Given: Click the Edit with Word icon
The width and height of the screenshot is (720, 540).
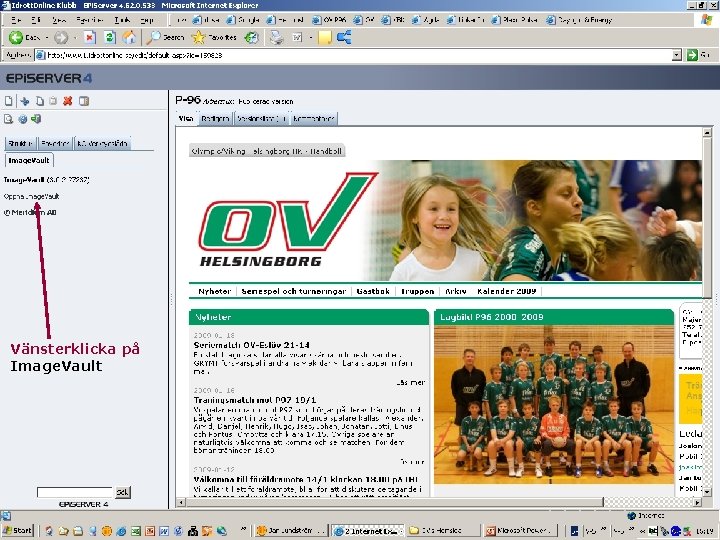Looking at the screenshot, I should click(298, 37).
